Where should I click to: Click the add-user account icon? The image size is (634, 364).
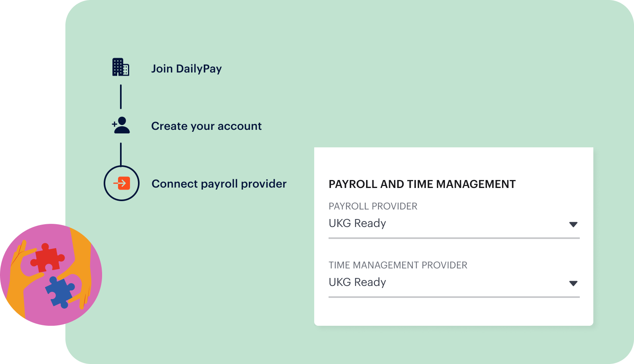pyautogui.click(x=121, y=125)
